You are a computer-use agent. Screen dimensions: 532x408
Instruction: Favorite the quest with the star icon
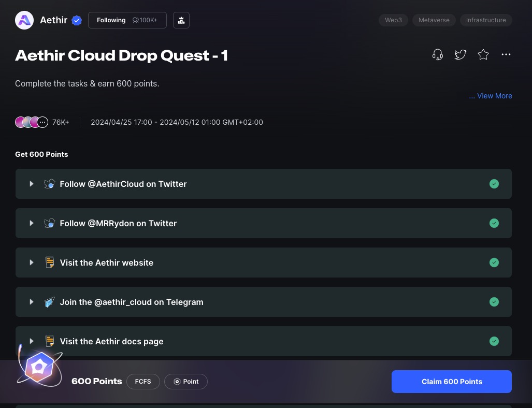[483, 55]
